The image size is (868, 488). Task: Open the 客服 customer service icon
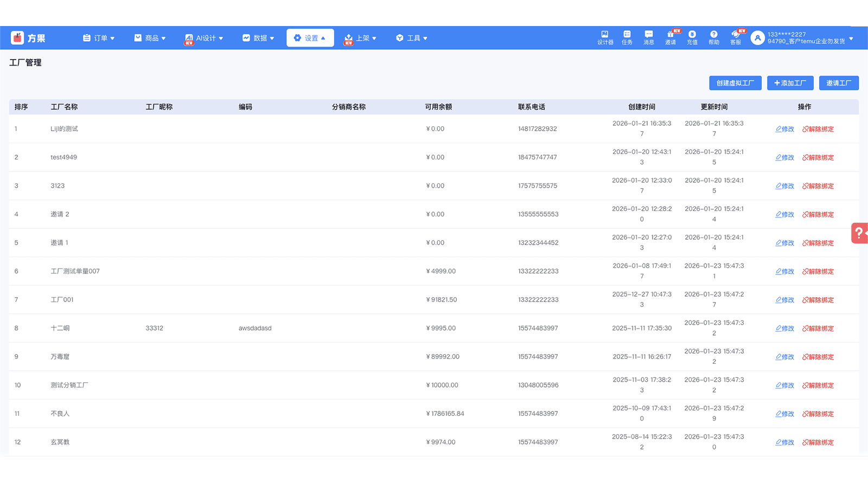[x=736, y=37]
